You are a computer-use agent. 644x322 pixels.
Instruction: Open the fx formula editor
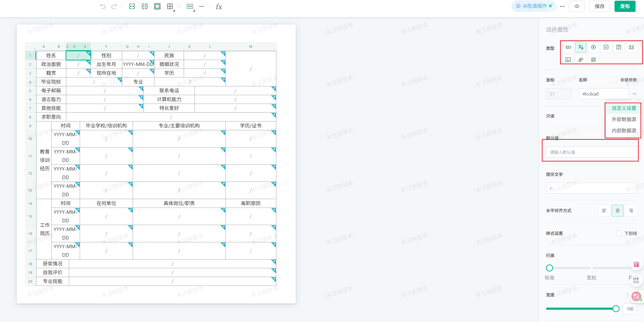tap(219, 7)
